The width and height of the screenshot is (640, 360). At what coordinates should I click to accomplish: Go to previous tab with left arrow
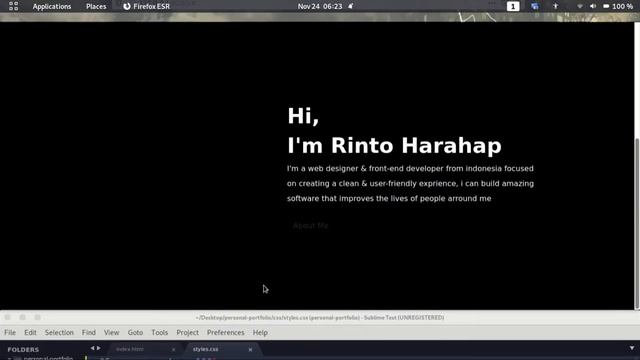click(x=92, y=348)
